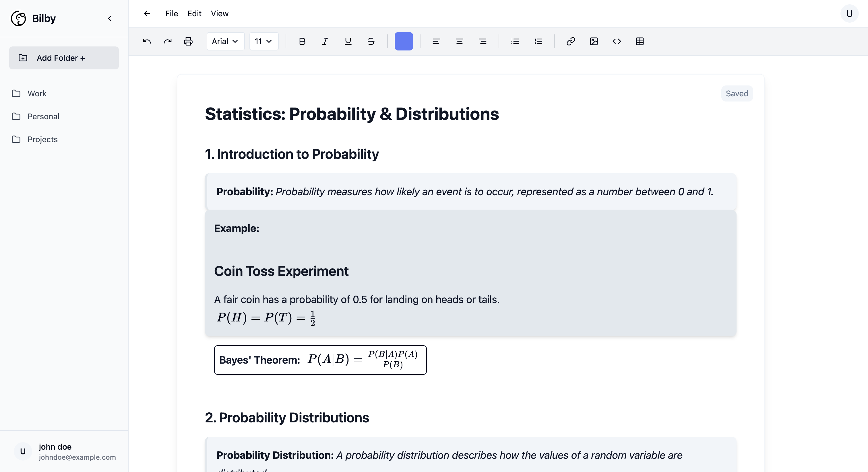The image size is (868, 472).
Task: Insert an image via the image icon
Action: 594,41
